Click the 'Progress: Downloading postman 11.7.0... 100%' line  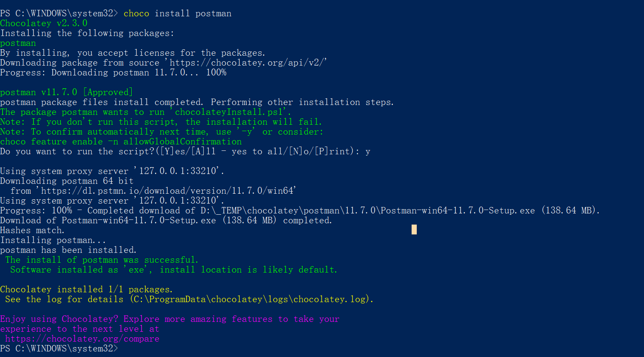coord(113,72)
